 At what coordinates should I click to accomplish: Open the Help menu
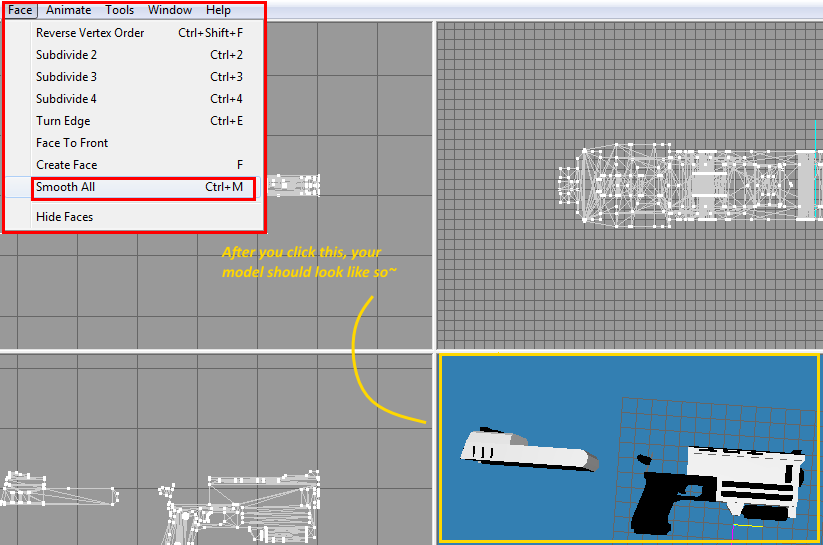coord(218,10)
